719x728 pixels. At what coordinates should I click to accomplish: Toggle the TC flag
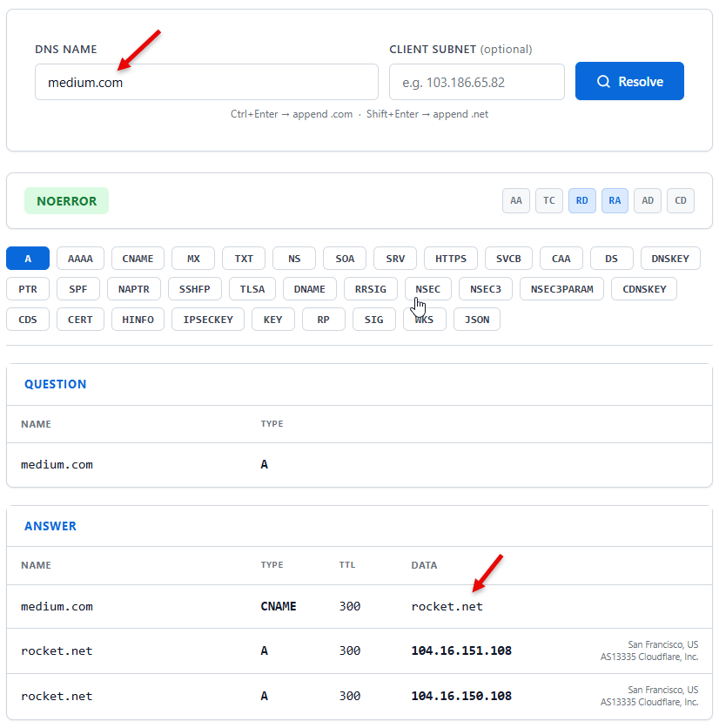pos(549,200)
